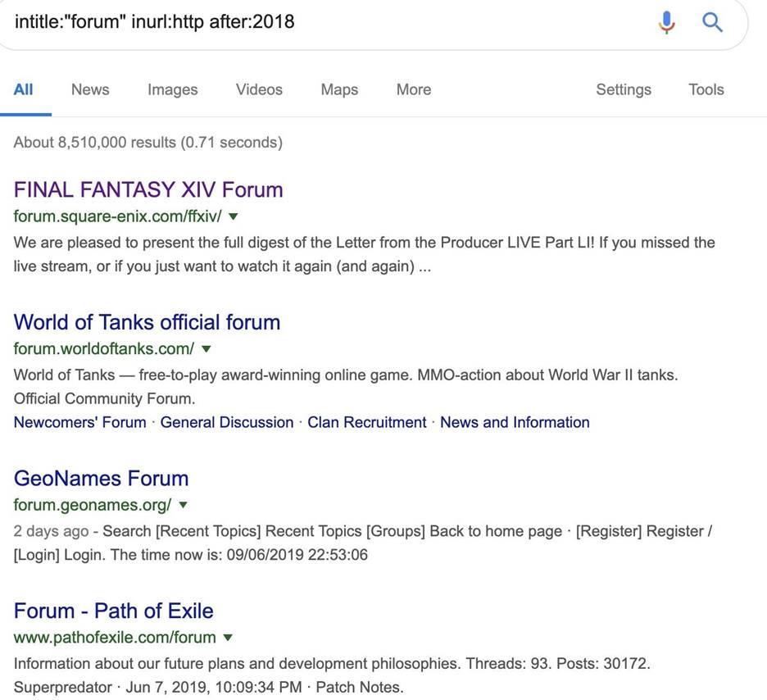Expand dropdown arrow beside www.pathofexile.com URL
767x700 pixels.
[x=228, y=637]
